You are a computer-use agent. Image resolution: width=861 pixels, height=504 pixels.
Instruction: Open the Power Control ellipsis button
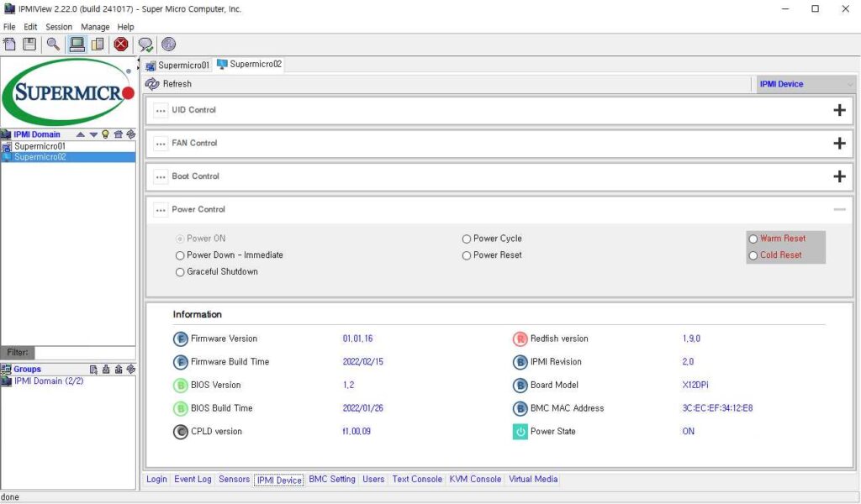(x=161, y=210)
